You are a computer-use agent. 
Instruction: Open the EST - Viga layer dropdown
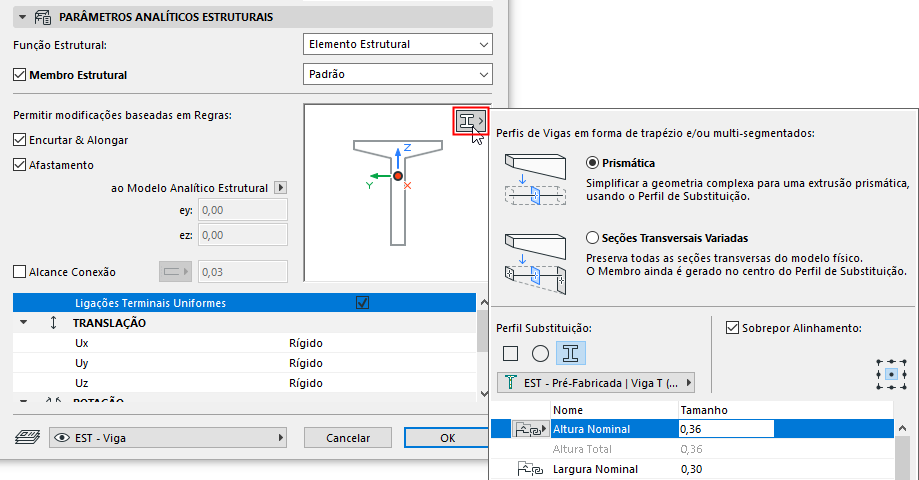tap(168, 438)
